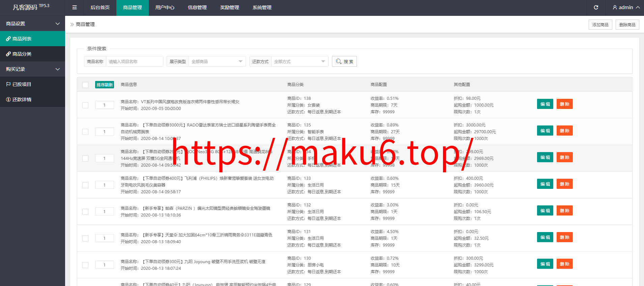The width and height of the screenshot is (644, 286).
Task: Click the sort order field for ID 130
Action: point(105,265)
